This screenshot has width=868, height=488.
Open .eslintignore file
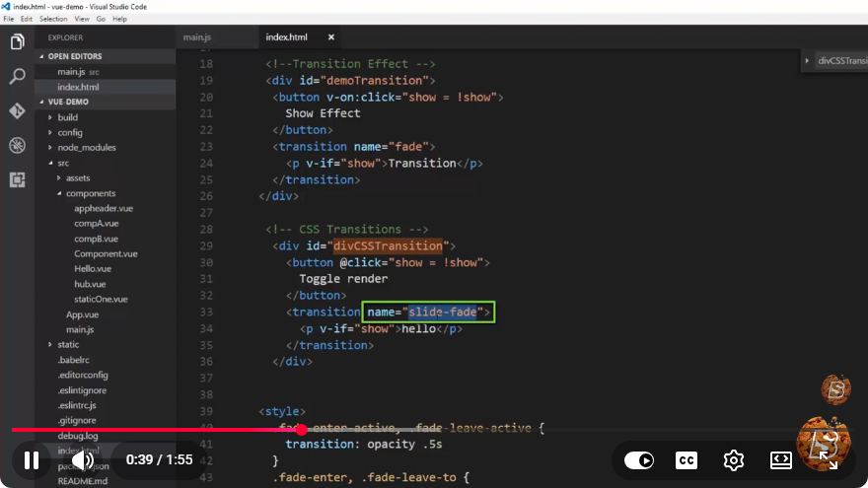[x=82, y=390]
